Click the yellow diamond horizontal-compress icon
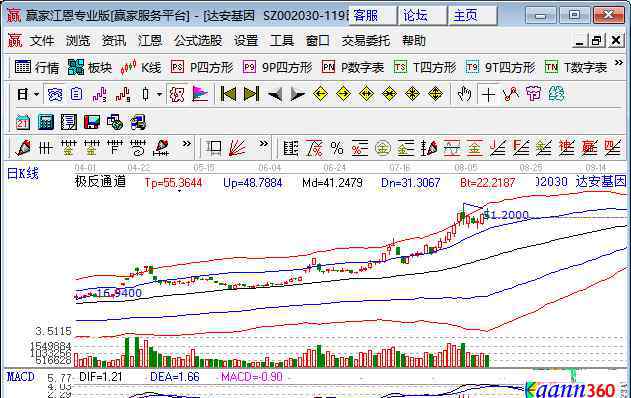 (389, 94)
